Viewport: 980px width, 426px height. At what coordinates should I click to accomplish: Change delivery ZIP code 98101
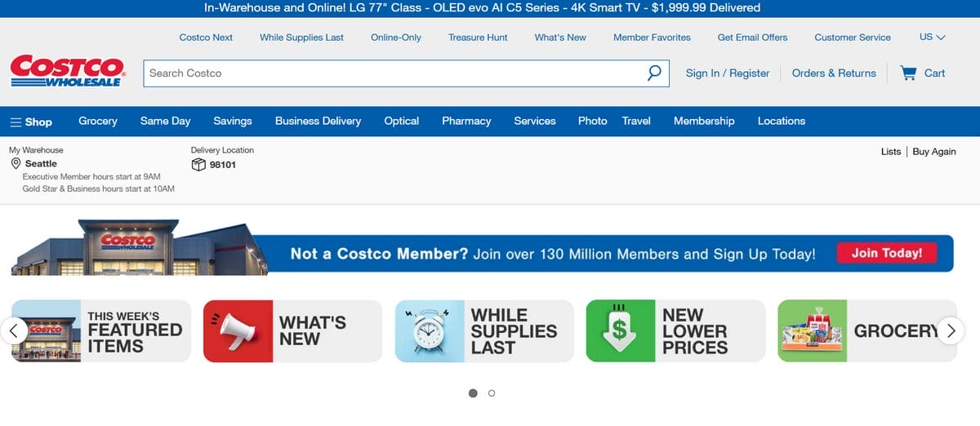click(x=223, y=165)
